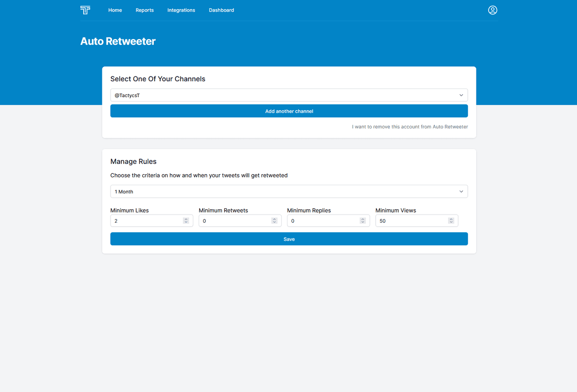Focus the Minimum Likes input field
This screenshot has height=392, width=577.
tap(146, 221)
